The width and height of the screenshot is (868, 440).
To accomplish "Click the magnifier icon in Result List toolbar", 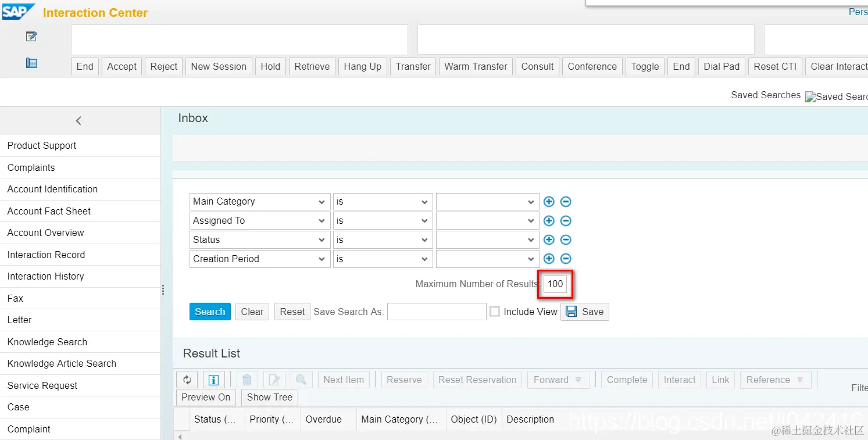I will 301,380.
